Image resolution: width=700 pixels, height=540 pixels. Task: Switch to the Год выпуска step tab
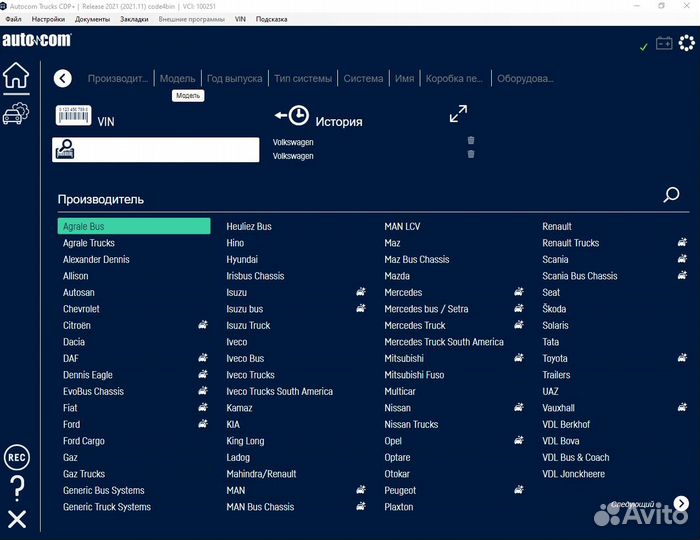pyautogui.click(x=234, y=78)
